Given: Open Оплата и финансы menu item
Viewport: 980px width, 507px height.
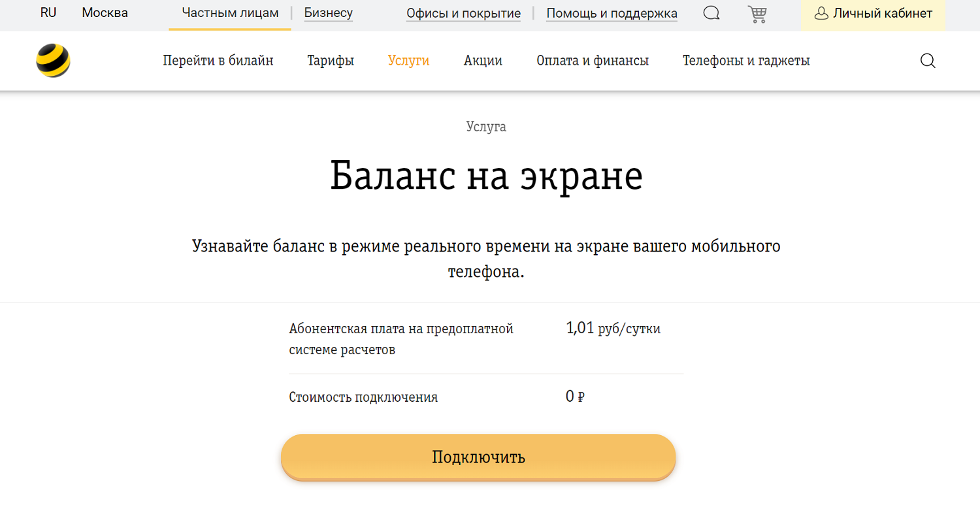Looking at the screenshot, I should [x=593, y=61].
